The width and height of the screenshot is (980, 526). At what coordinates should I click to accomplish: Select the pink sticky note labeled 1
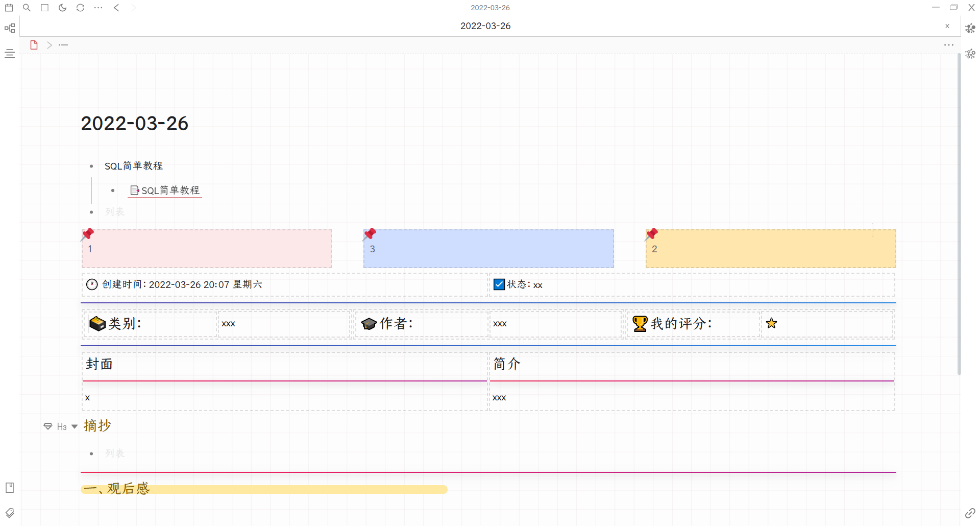click(207, 249)
